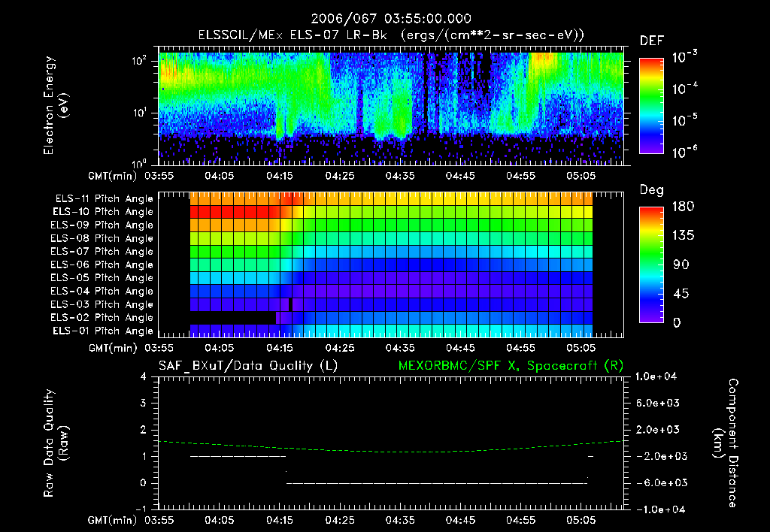Click the SAF_BXuT/Data Quality (L) label
The image size is (770, 532).
[248, 366]
